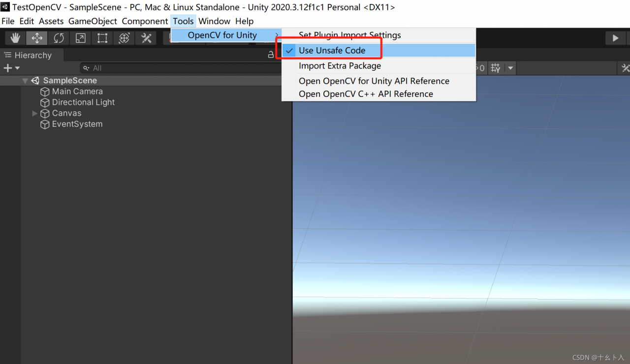Open the Window menu
This screenshot has height=364, width=630.
214,21
